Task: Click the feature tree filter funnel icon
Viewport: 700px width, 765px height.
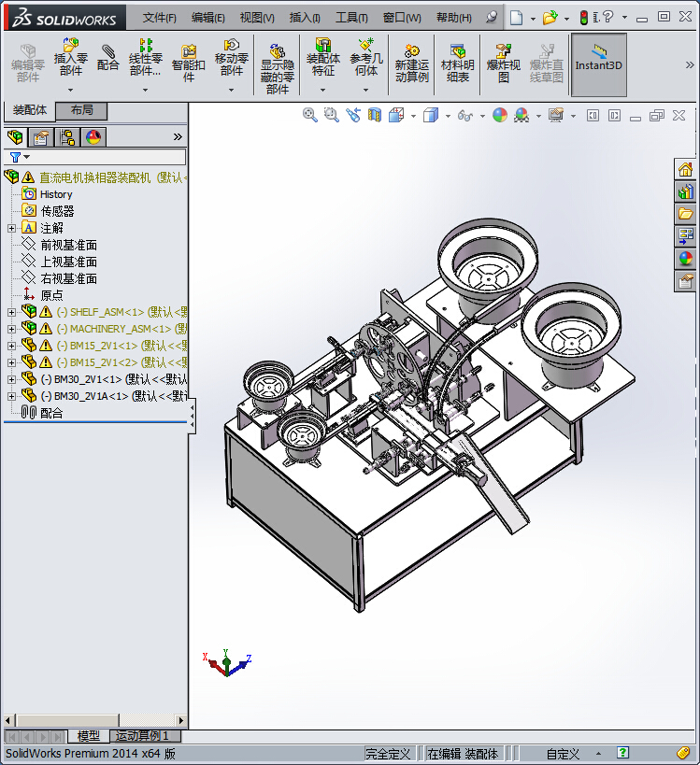Action: 16,157
